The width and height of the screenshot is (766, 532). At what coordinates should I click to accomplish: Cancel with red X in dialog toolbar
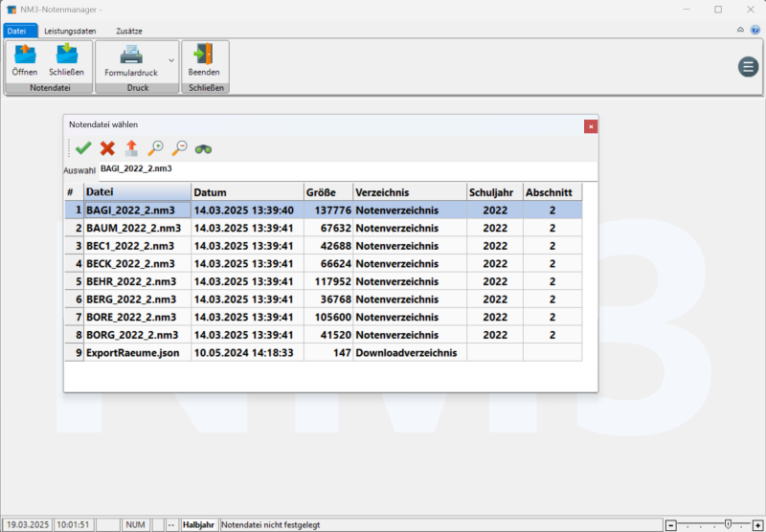107,148
